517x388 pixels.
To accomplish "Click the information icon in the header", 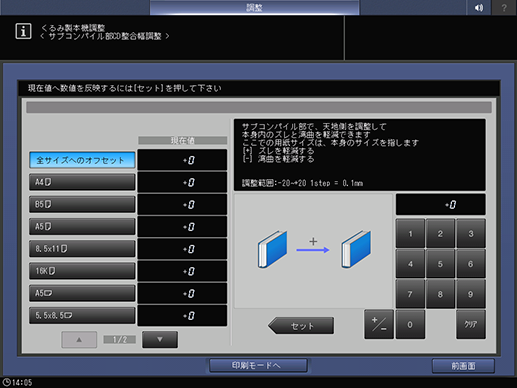I will click(x=23, y=31).
